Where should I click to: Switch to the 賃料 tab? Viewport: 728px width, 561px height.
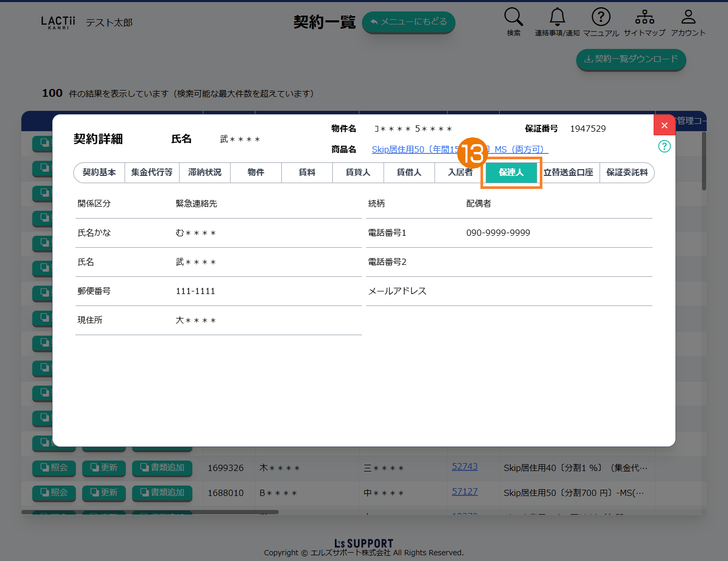[x=307, y=172]
